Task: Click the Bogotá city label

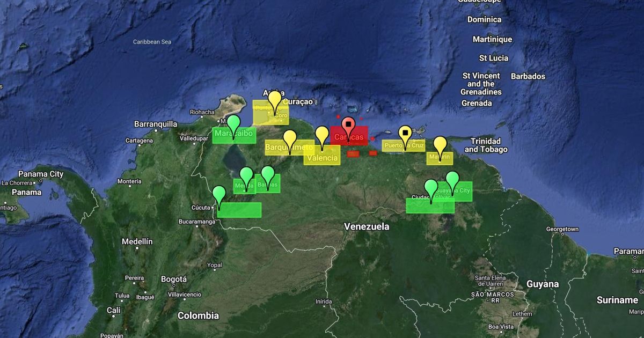Action: pyautogui.click(x=174, y=280)
